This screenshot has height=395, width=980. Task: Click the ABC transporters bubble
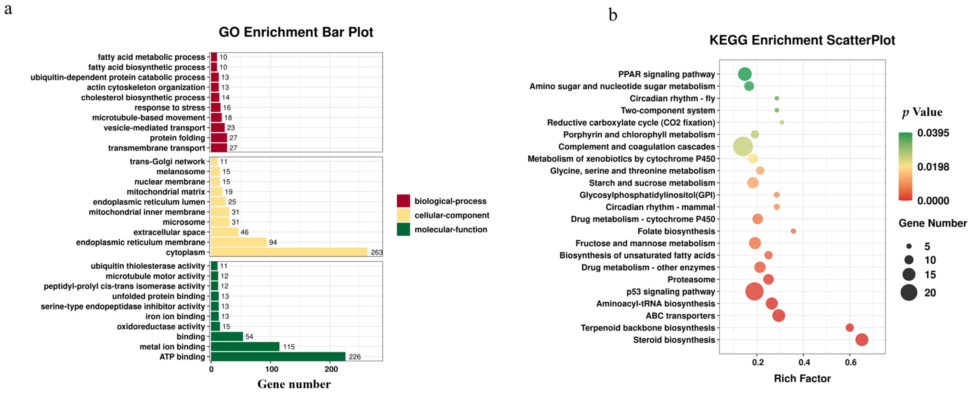(778, 316)
